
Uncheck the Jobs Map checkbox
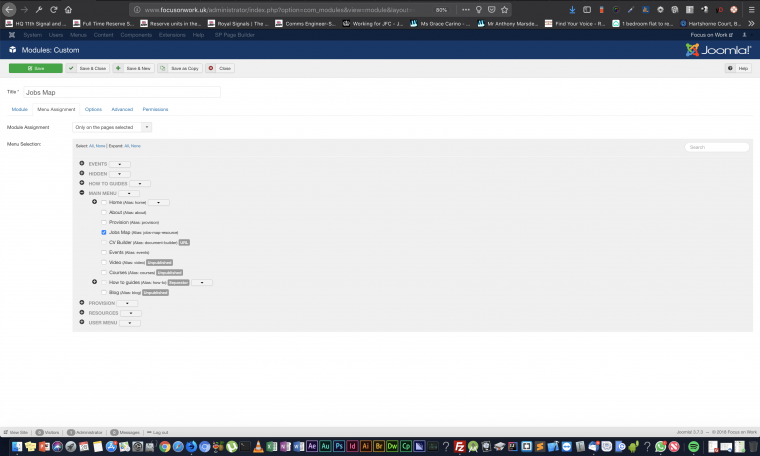pos(104,233)
